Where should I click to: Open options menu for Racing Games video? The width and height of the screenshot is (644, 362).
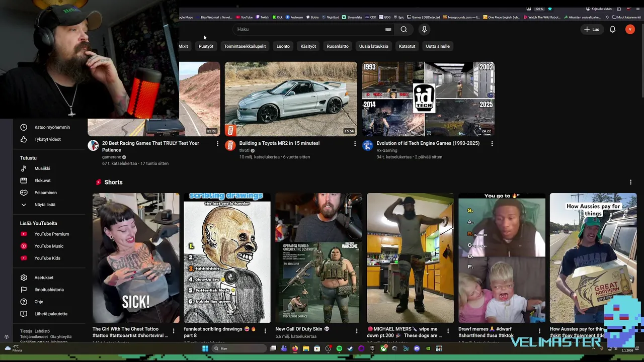[x=217, y=144]
